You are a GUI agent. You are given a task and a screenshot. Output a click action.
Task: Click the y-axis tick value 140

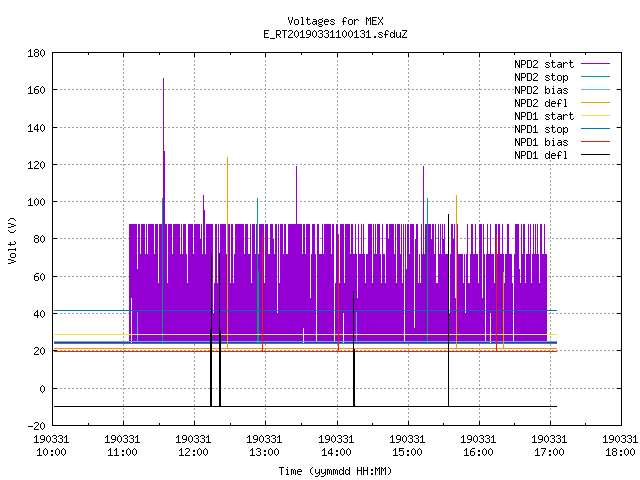point(36,128)
